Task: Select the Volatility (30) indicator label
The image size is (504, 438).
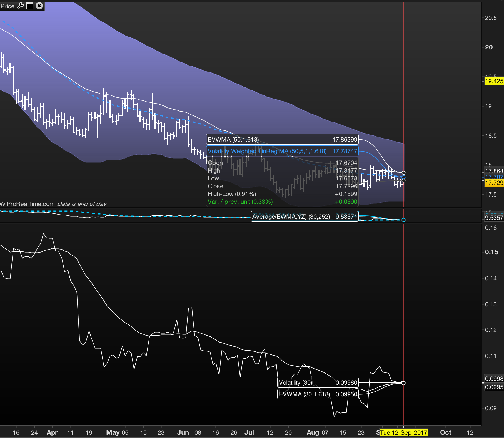Action: pyautogui.click(x=295, y=383)
